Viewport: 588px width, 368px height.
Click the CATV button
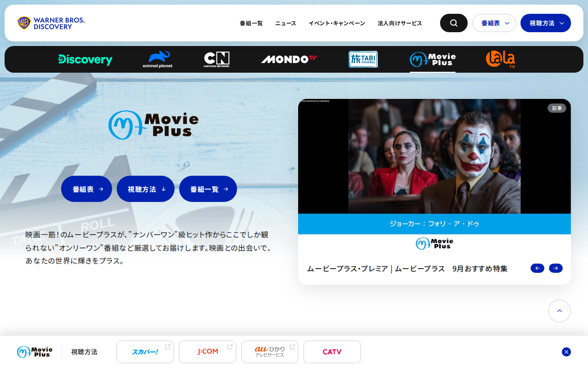(332, 352)
